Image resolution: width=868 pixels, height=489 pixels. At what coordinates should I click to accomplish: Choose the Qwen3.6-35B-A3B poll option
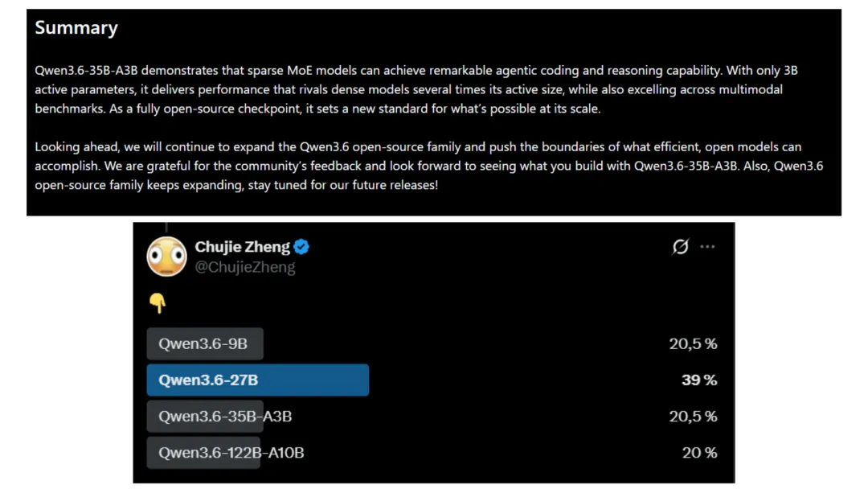tap(225, 417)
